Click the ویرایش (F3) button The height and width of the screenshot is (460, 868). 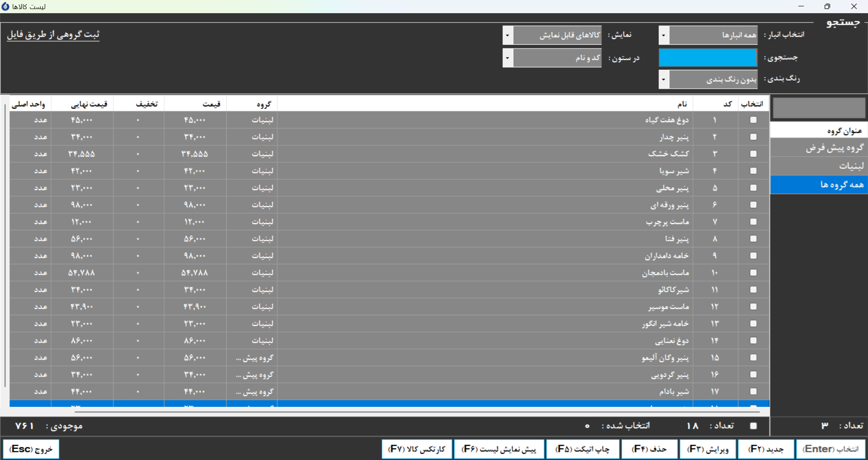(708, 449)
